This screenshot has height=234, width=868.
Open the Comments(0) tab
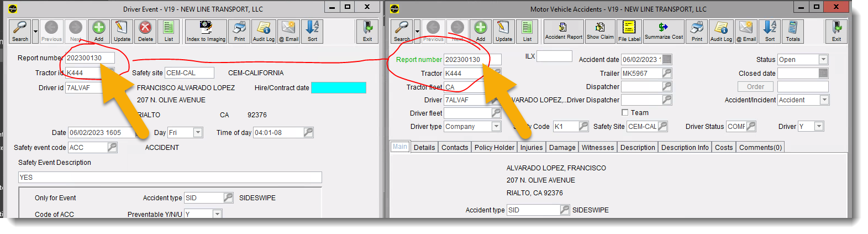[x=760, y=147]
